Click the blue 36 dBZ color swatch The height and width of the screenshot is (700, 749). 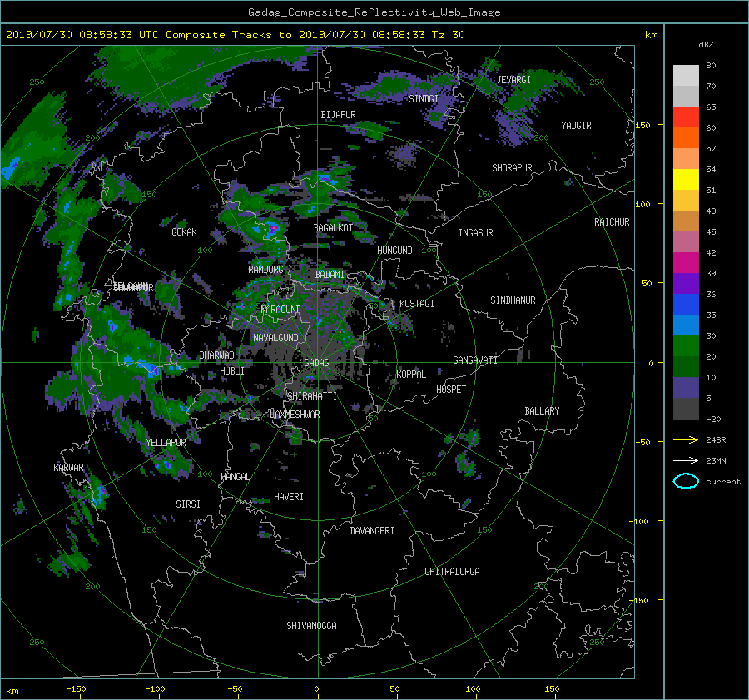[686, 304]
